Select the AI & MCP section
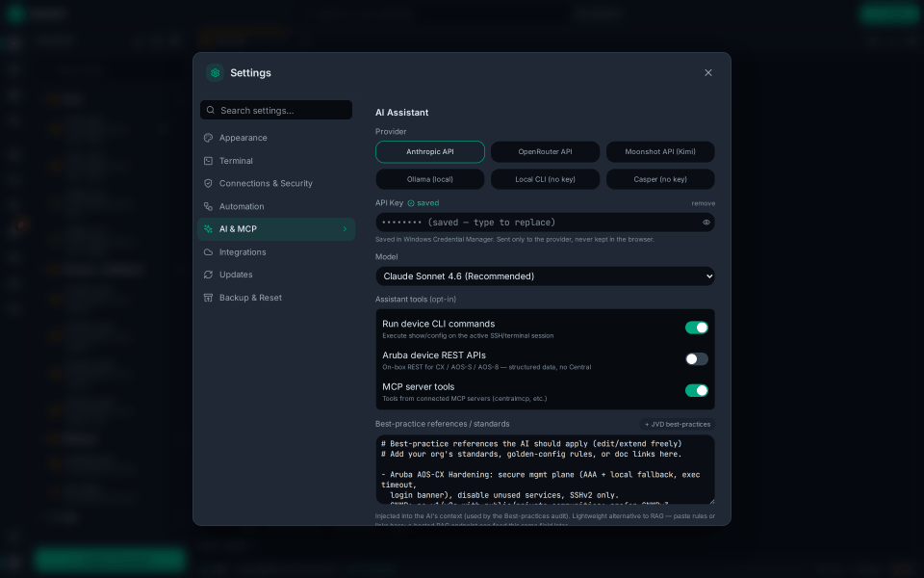Screen dimensions: 924x578 (x=276, y=229)
